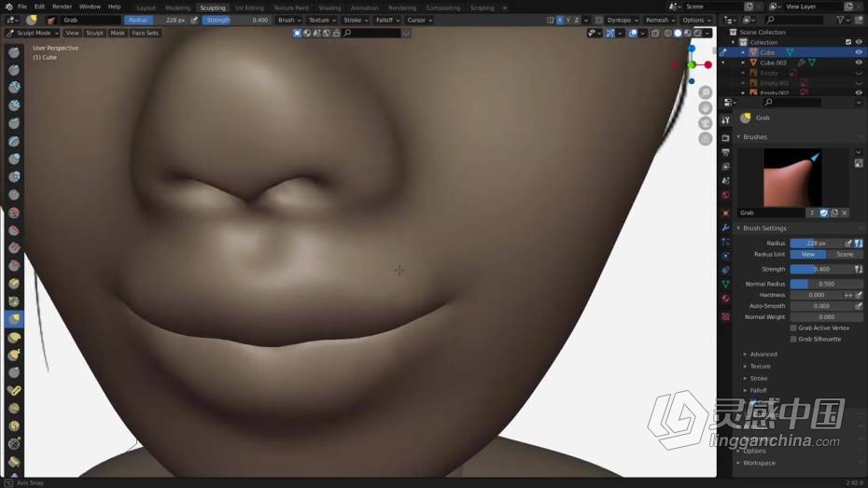
Task: Open the Material properties tab
Action: 726,299
